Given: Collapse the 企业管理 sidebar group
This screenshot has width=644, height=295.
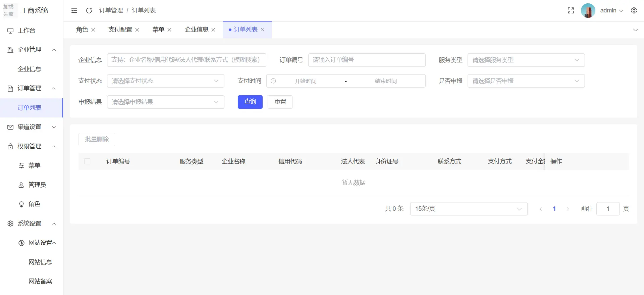Looking at the screenshot, I should tap(32, 50).
